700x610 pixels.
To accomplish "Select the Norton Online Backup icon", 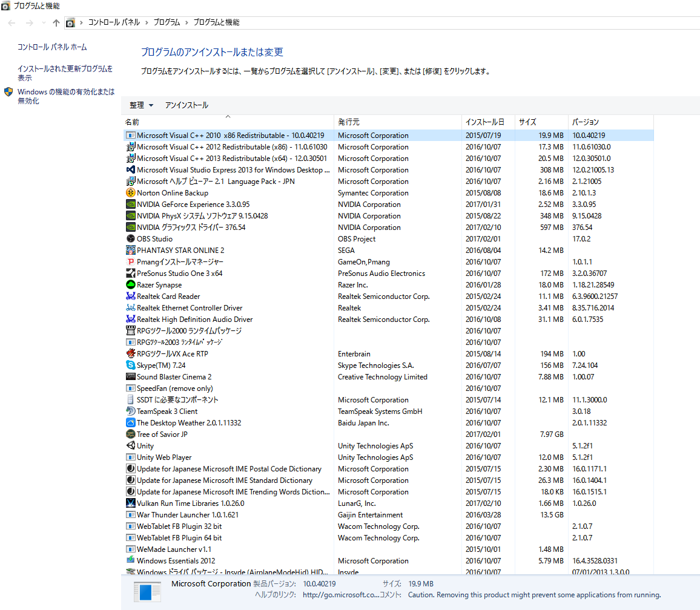I will [x=130, y=193].
